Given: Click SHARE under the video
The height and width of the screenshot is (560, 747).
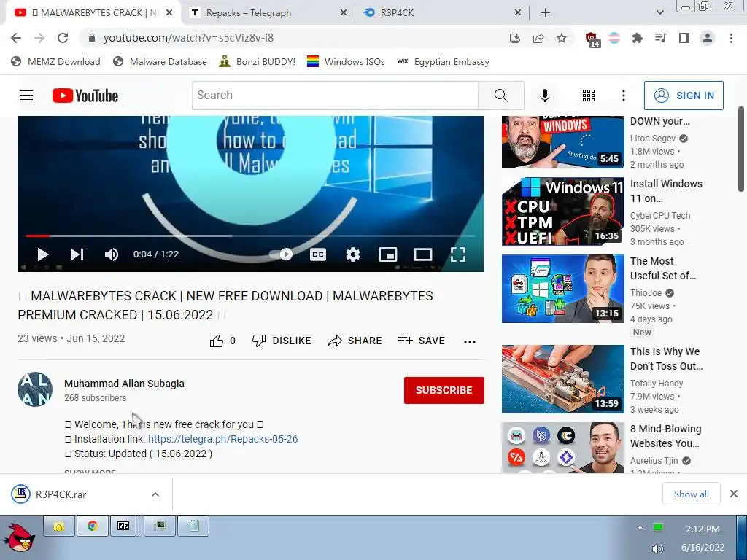Looking at the screenshot, I should (355, 341).
